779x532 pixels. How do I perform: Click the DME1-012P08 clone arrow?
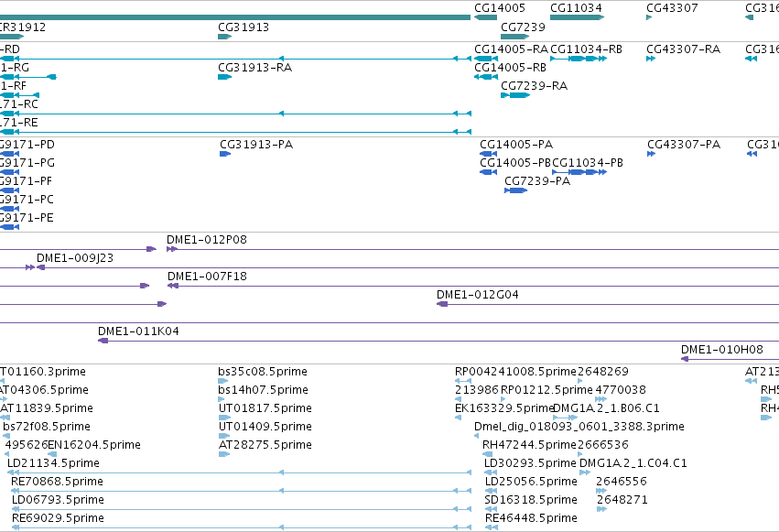[x=172, y=249]
